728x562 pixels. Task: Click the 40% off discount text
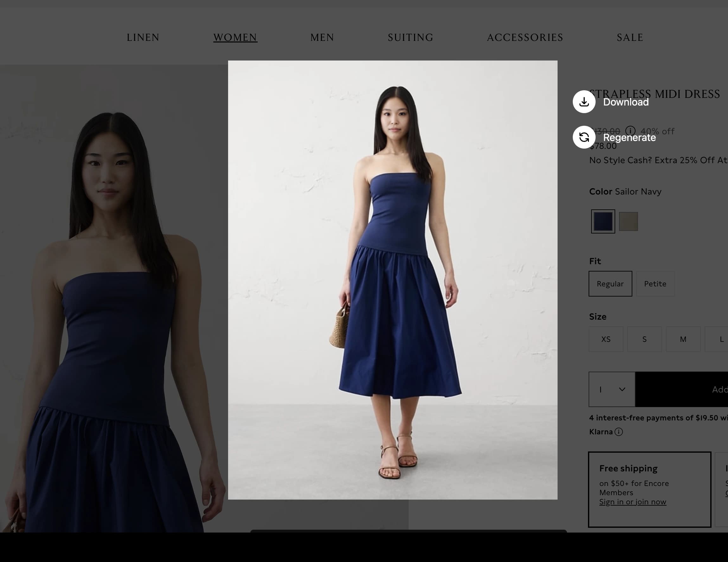point(657,131)
